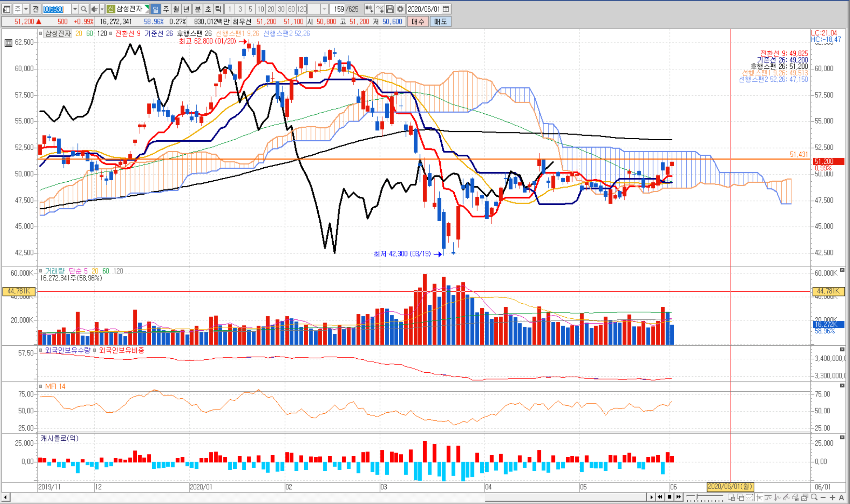This screenshot has width=850, height=504.
Task: Toggle the 삼성전자 price indicator checkbox
Action: (x=41, y=33)
